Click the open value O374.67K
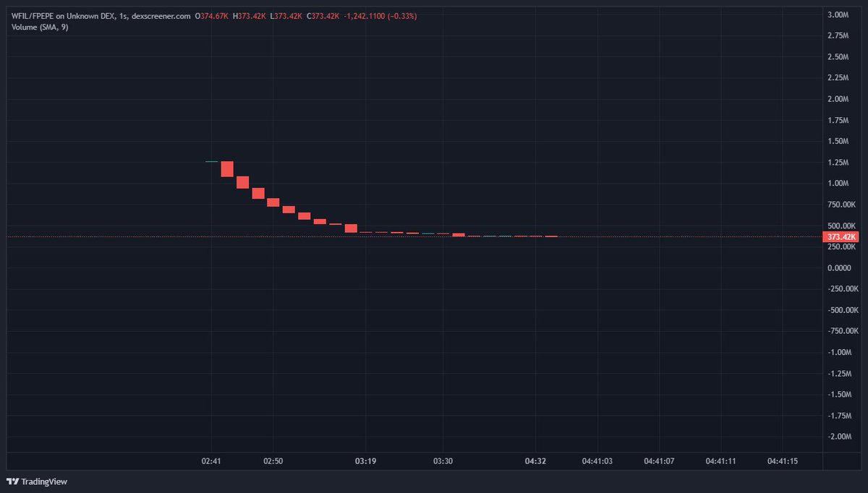The image size is (868, 493). 212,16
